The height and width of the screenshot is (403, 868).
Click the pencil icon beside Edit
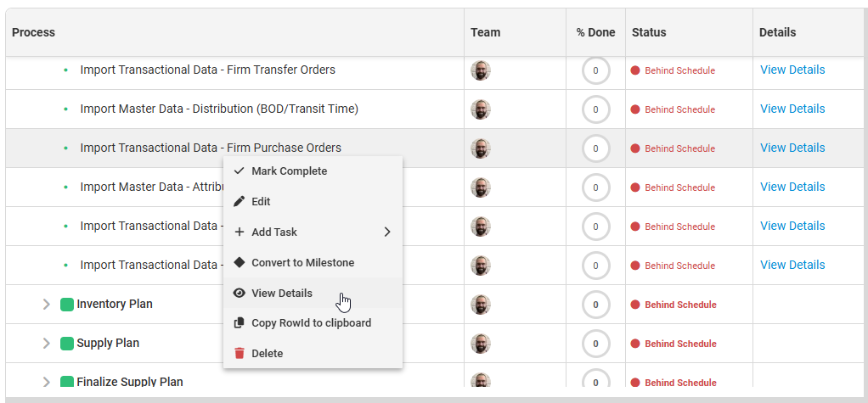tap(239, 202)
